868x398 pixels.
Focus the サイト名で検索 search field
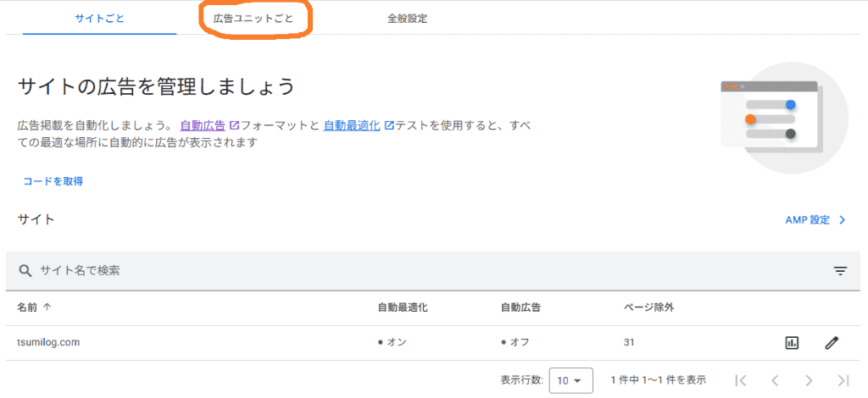coord(420,271)
